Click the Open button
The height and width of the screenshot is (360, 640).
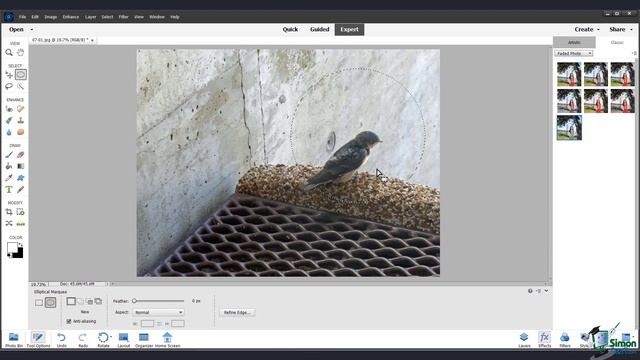[16, 29]
